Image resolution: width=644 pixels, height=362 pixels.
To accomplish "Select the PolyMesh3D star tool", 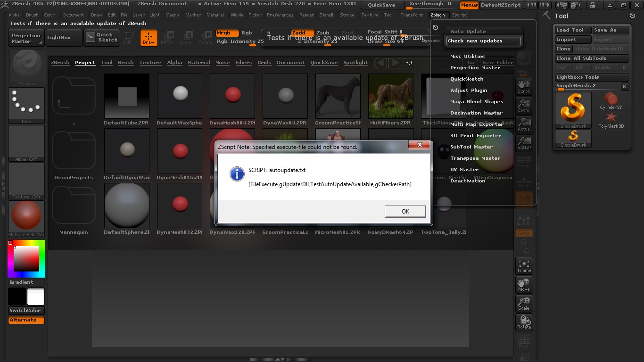I will (611, 120).
